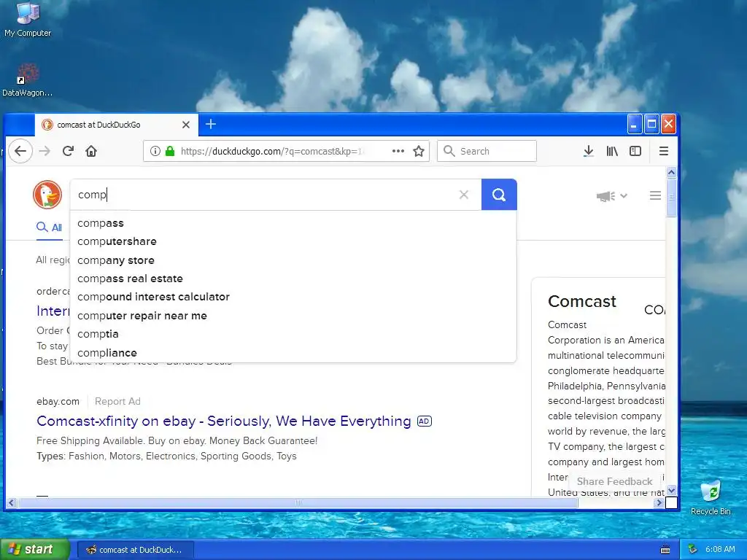Image resolution: width=747 pixels, height=560 pixels.
Task: Bookmark this page with the star
Action: click(418, 152)
